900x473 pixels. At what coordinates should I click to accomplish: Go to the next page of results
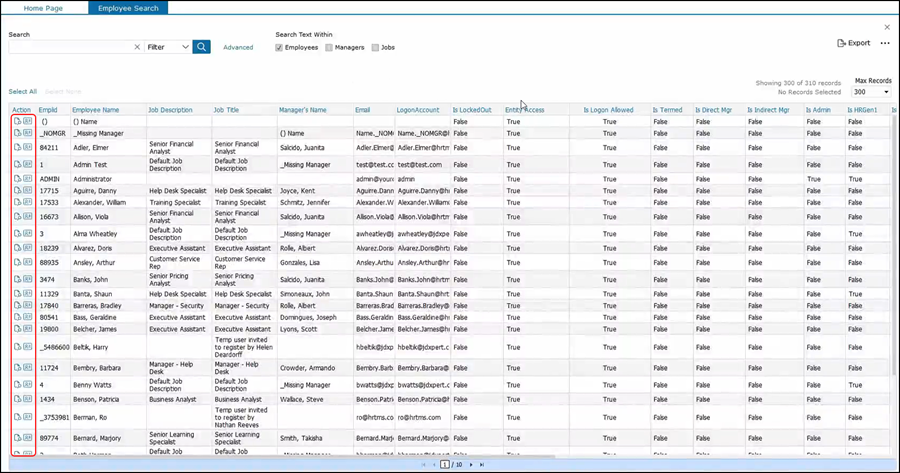470,465
